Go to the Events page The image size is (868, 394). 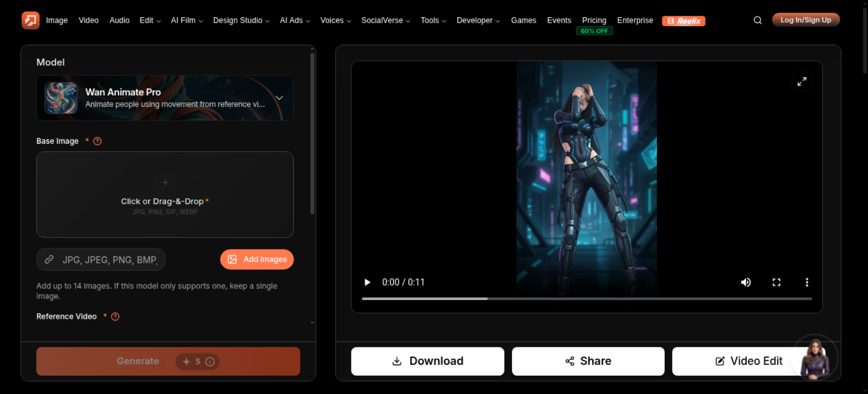[559, 20]
